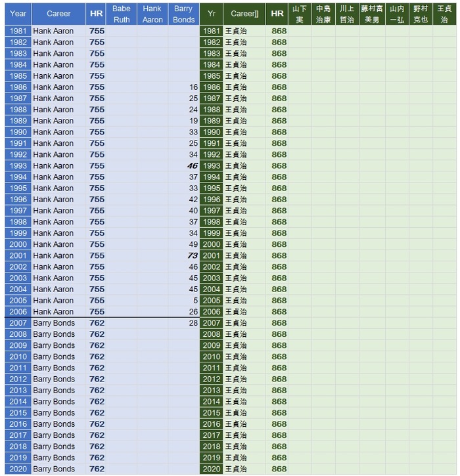Select the Hank Aaron column header
This screenshot has width=460, height=476.
[152, 14]
